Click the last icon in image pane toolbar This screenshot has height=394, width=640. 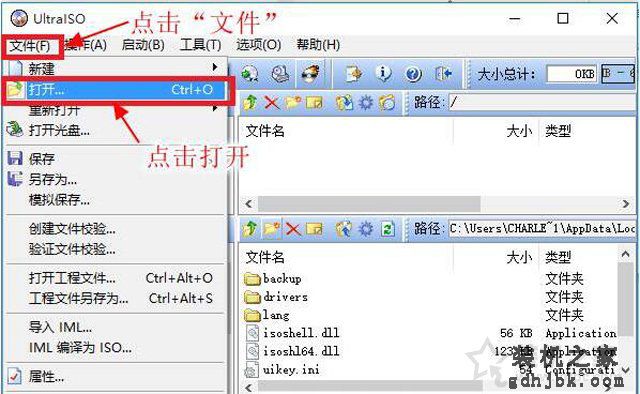[x=387, y=102]
